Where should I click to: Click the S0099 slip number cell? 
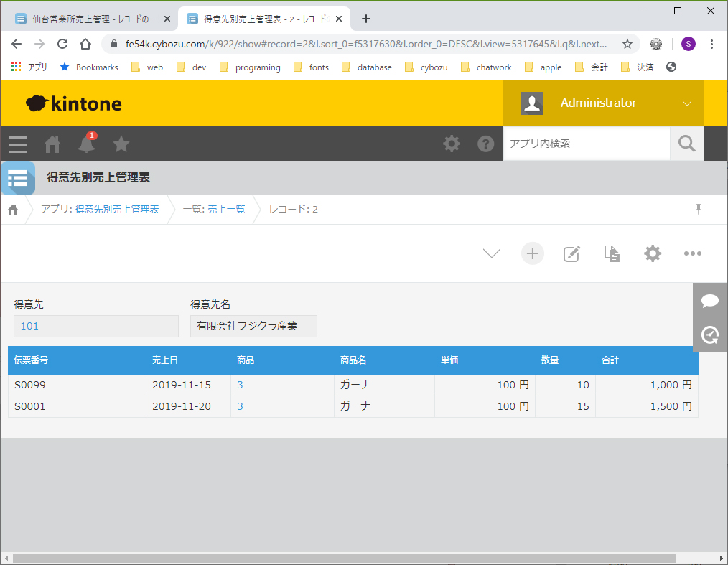click(x=77, y=385)
